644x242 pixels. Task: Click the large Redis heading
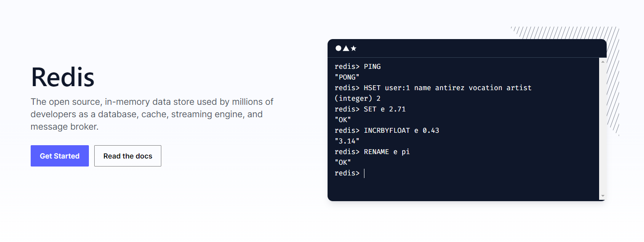(63, 76)
